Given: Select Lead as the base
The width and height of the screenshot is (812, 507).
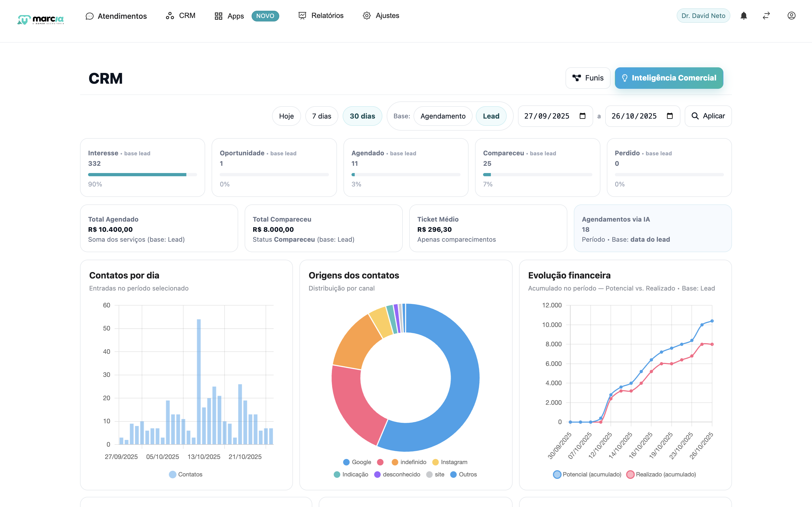Looking at the screenshot, I should (491, 116).
